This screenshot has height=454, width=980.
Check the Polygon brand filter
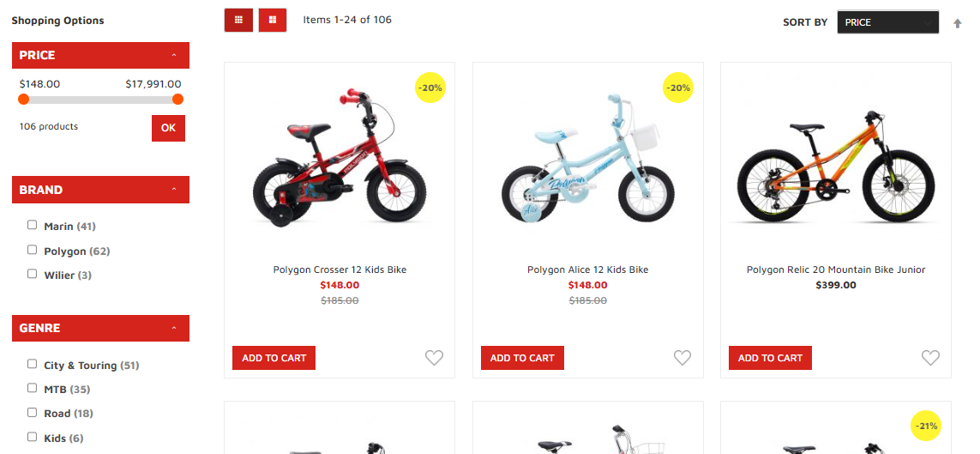32,250
